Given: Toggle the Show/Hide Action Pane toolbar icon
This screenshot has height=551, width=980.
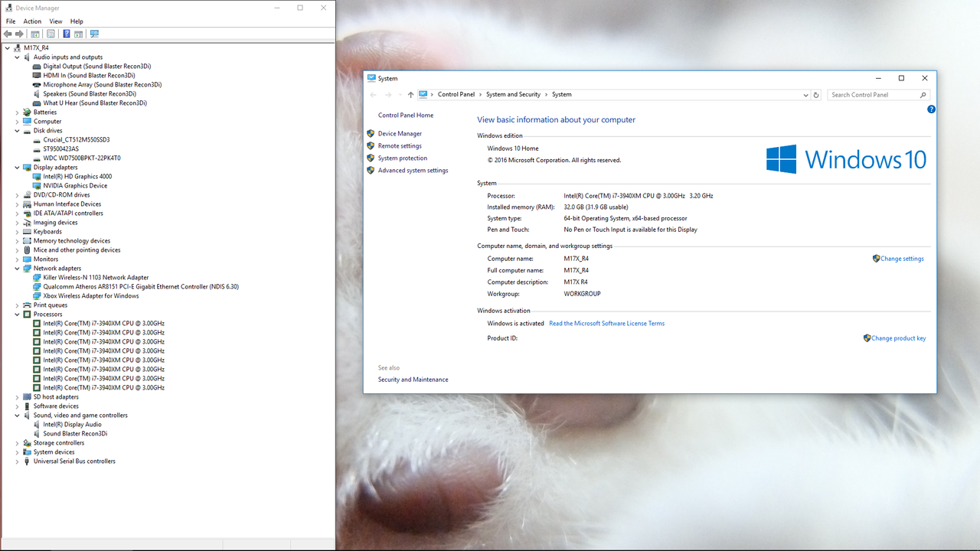Looking at the screenshot, I should [78, 34].
